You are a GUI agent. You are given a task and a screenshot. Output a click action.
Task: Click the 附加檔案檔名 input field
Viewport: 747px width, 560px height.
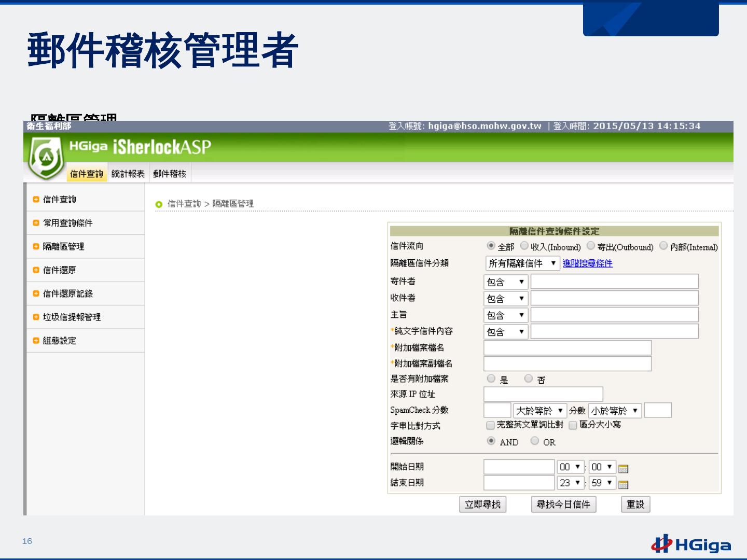click(568, 348)
